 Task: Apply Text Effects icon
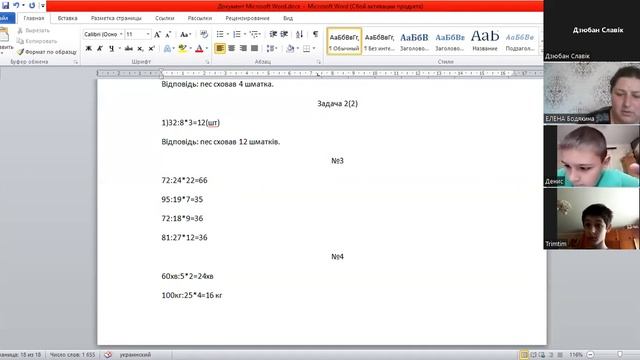tap(167, 49)
